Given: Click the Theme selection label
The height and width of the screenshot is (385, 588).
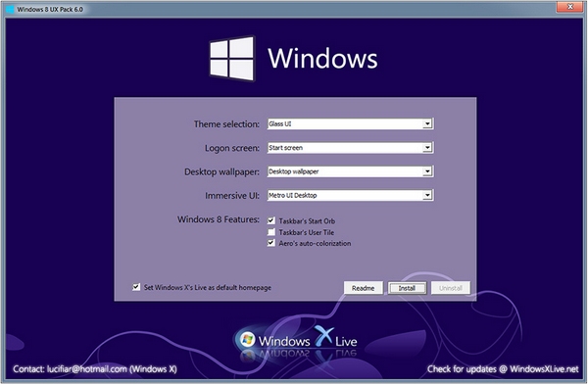Looking at the screenshot, I should click(226, 124).
